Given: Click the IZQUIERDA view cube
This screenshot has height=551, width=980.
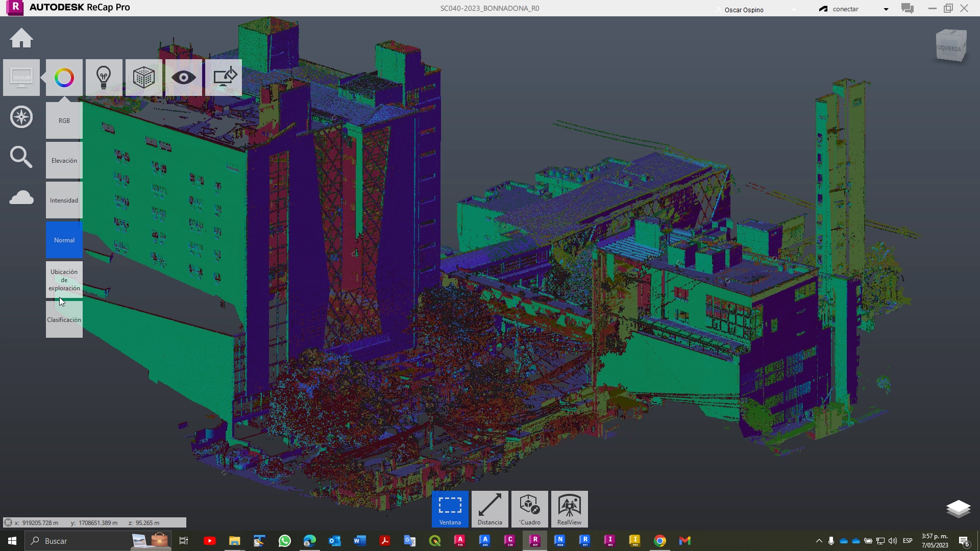Looking at the screenshot, I should pos(951,46).
